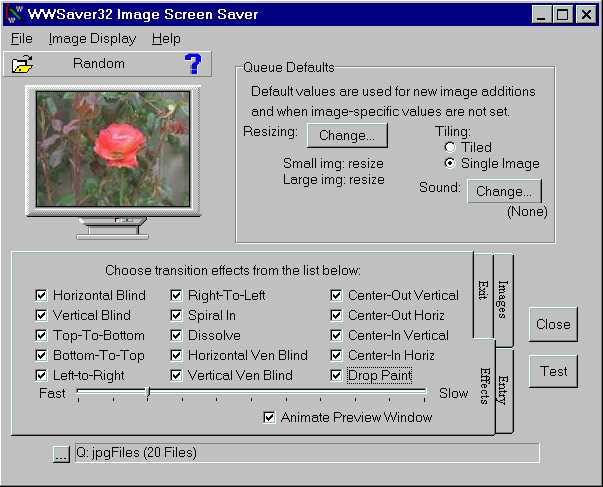
Task: Switch to the Images tab
Action: [x=503, y=300]
